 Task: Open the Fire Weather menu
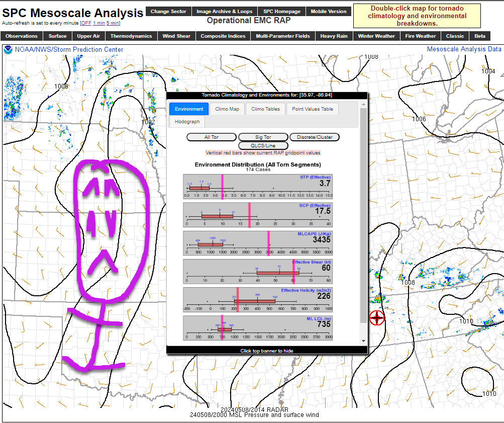(x=421, y=36)
